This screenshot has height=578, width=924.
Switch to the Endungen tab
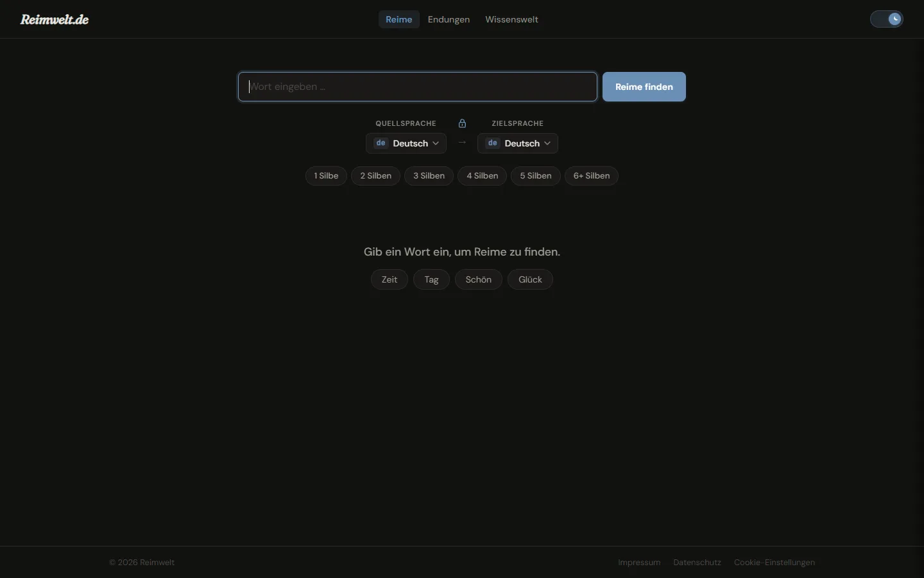click(x=449, y=19)
